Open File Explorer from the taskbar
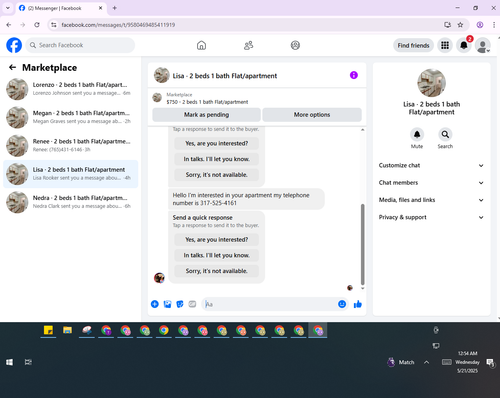Viewport: 500px width, 398px height. (x=68, y=330)
